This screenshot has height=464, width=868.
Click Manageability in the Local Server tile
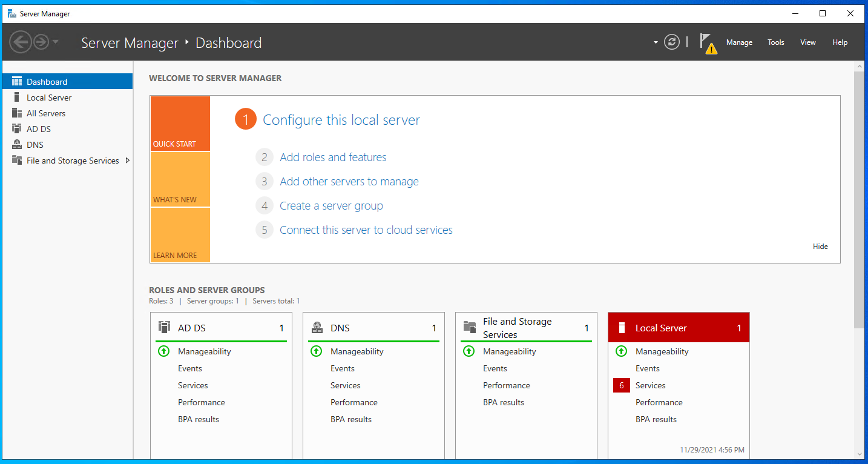coord(662,351)
